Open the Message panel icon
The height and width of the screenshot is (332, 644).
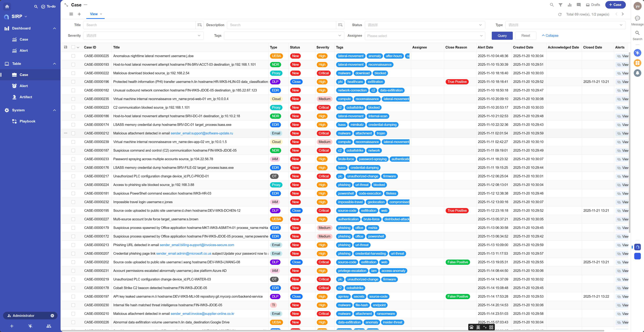coord(637,18)
